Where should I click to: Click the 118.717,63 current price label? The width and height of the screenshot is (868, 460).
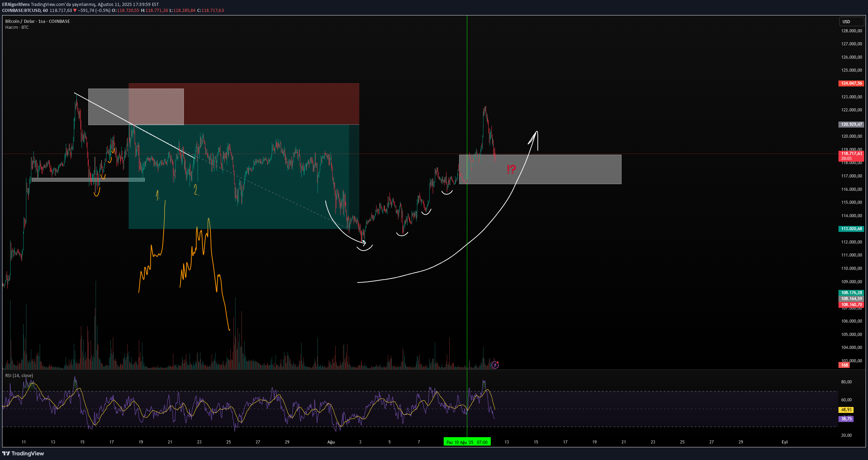pos(851,156)
